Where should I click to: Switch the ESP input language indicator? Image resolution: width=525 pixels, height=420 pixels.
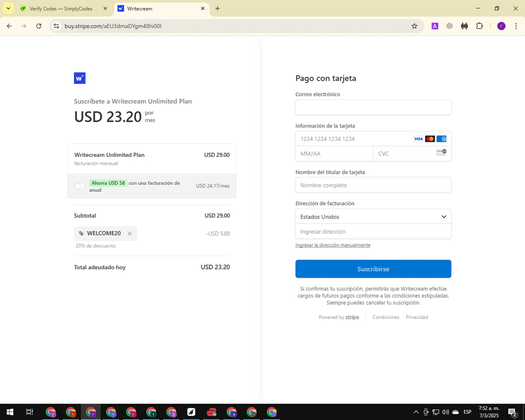point(467,412)
